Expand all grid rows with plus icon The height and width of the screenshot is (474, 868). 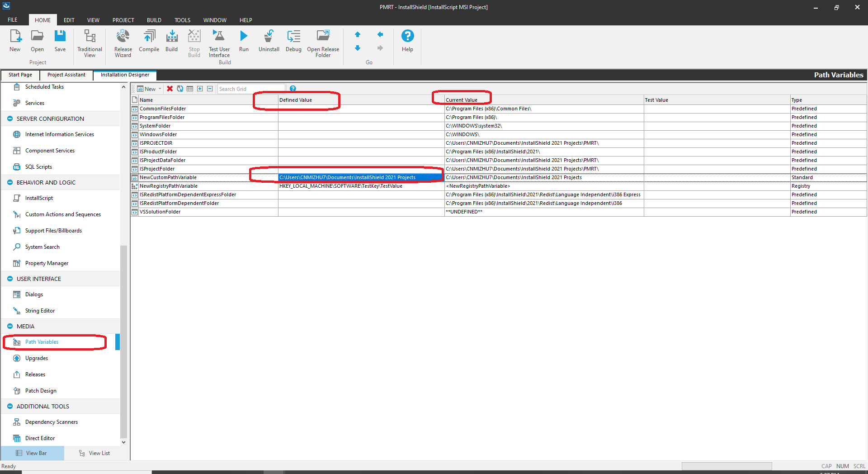coord(200,89)
